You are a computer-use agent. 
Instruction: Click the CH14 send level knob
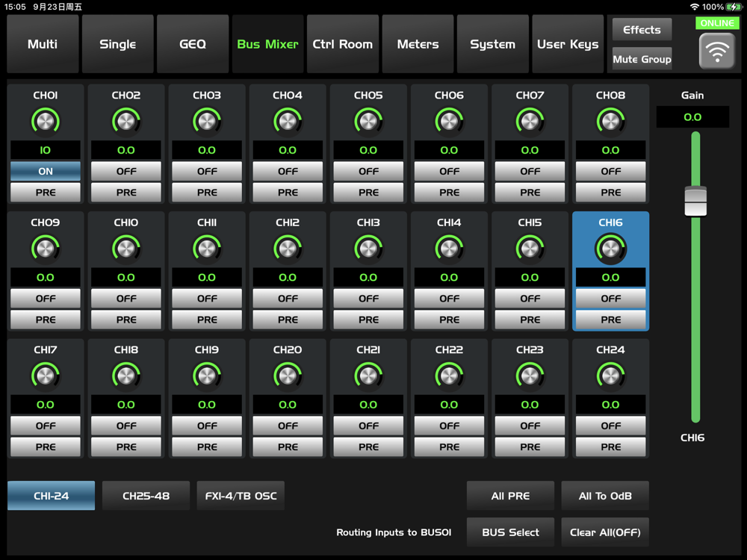pos(449,249)
